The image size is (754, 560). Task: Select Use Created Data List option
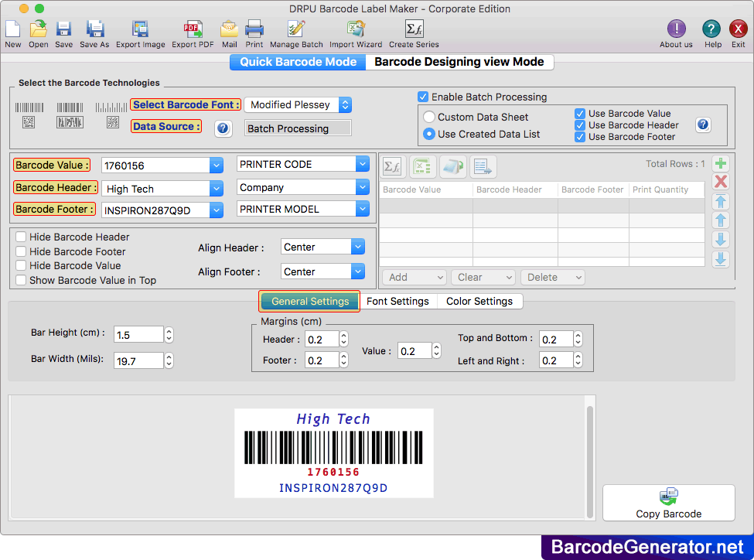coord(429,135)
